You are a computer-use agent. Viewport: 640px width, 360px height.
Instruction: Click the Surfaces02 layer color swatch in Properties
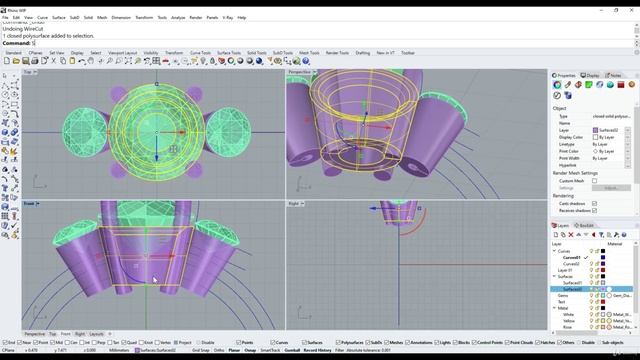[595, 130]
